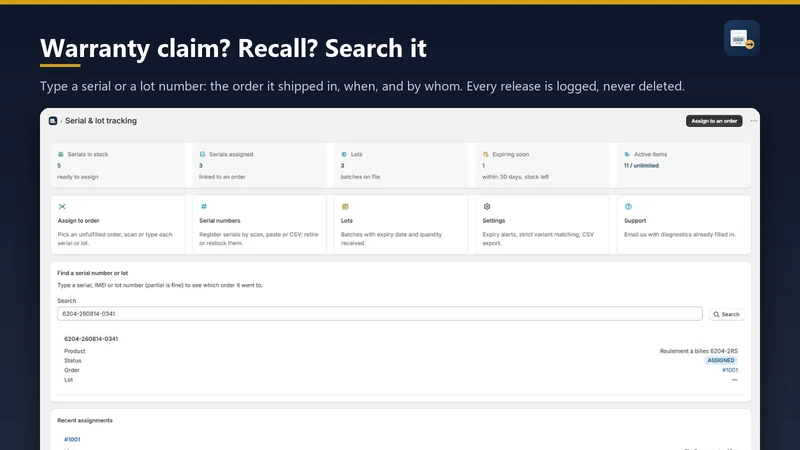
Task: Click the Settings gear icon
Action: [487, 207]
